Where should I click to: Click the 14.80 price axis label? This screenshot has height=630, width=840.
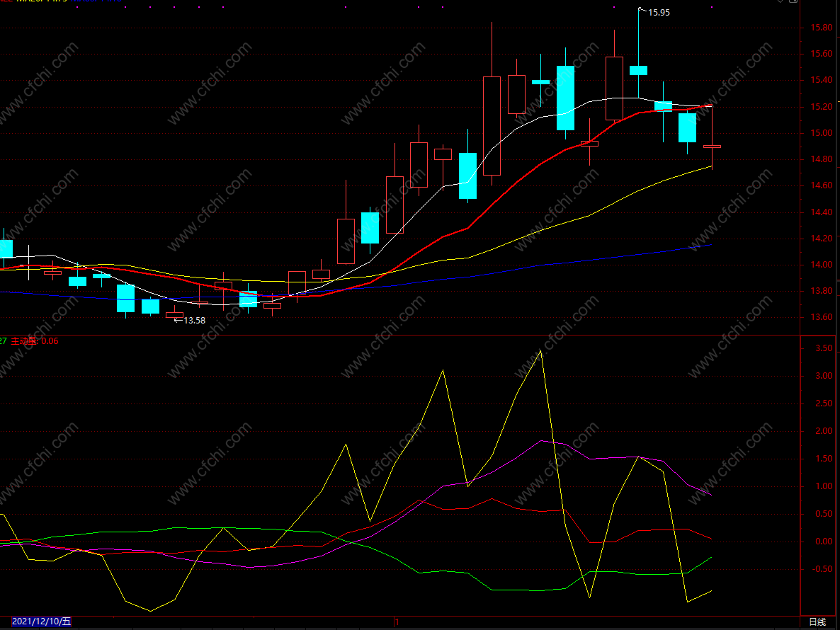(822, 159)
